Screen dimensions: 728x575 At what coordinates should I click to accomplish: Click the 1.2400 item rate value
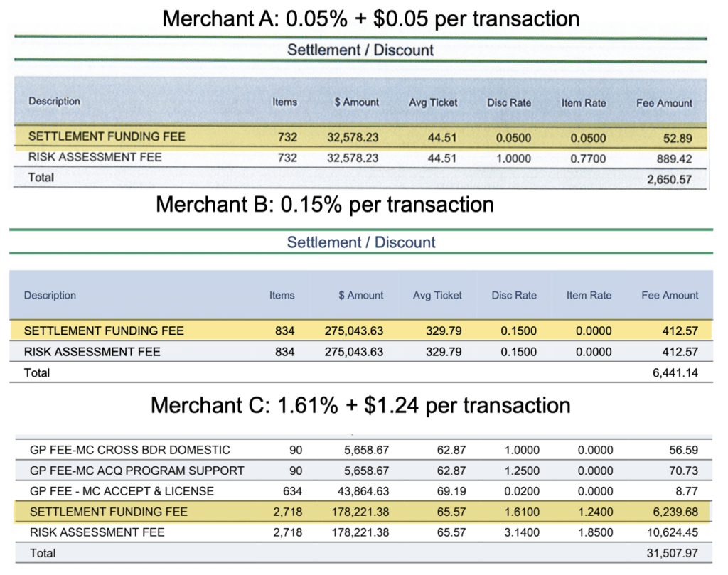(x=591, y=512)
